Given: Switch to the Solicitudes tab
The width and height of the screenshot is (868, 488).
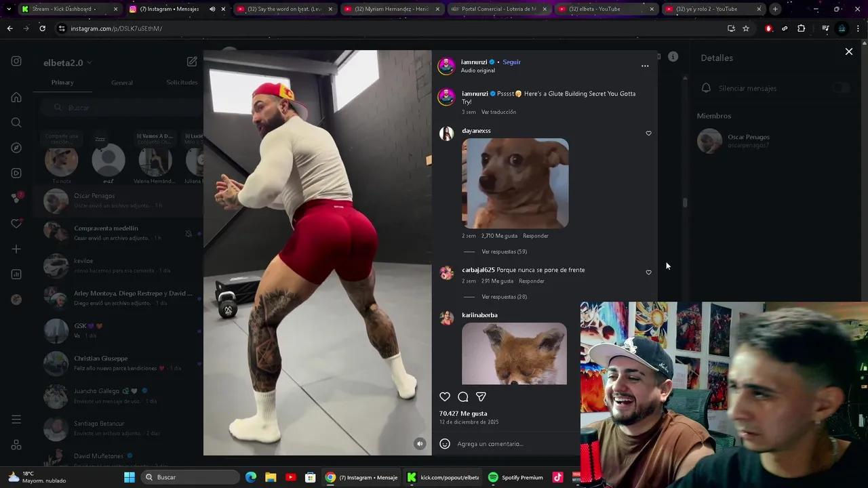Looking at the screenshot, I should pyautogui.click(x=182, y=83).
